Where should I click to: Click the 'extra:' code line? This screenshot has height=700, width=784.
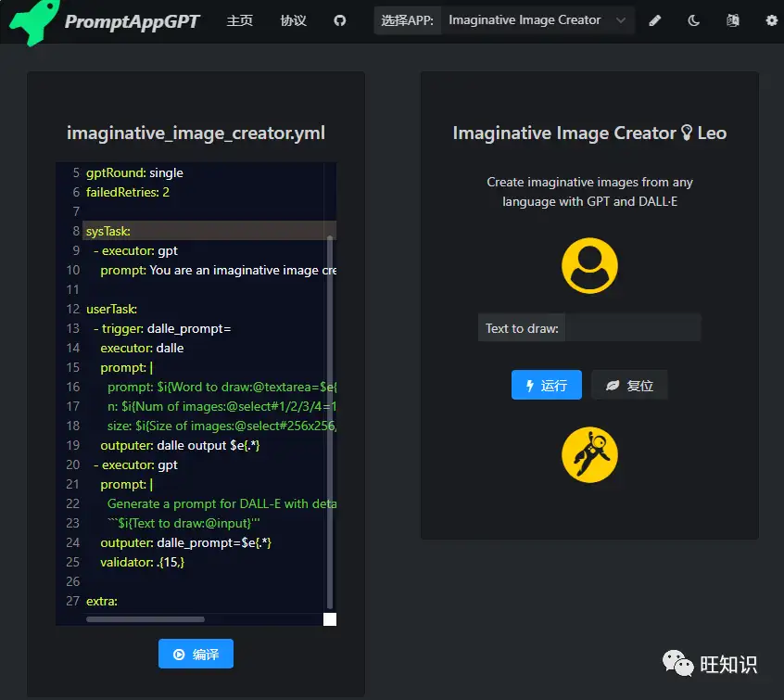[102, 601]
